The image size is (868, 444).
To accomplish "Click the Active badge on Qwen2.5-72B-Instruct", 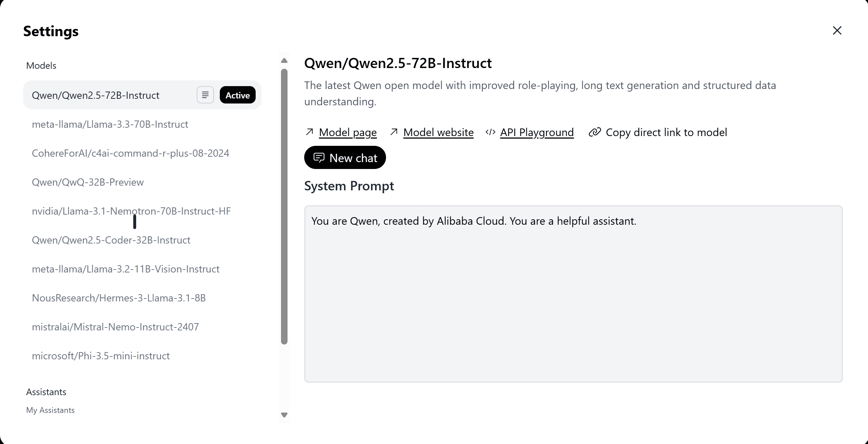I will [238, 95].
